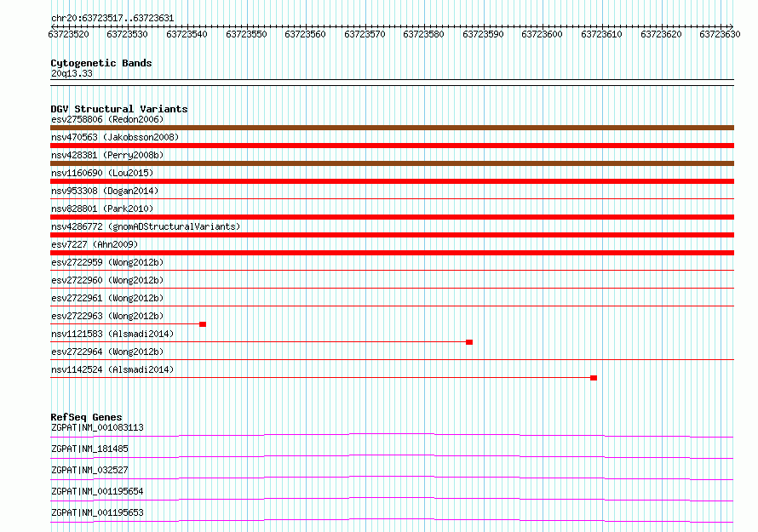Click ruler position 63723530
This screenshot has height=532, width=758.
(127, 34)
